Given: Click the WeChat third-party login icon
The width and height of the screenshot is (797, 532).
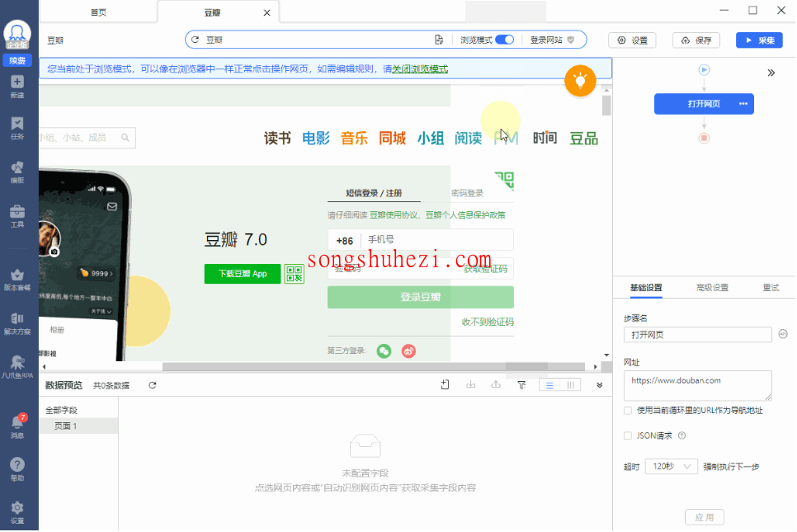Looking at the screenshot, I should (384, 351).
